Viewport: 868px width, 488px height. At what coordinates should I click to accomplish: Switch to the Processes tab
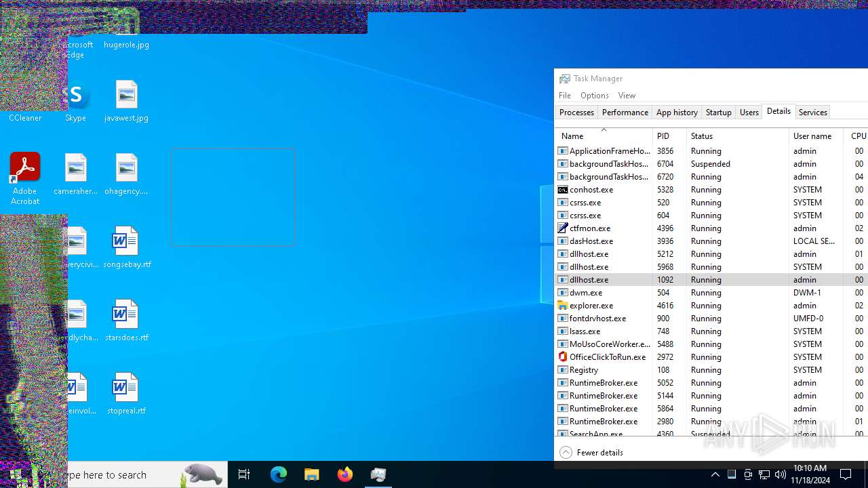576,113
